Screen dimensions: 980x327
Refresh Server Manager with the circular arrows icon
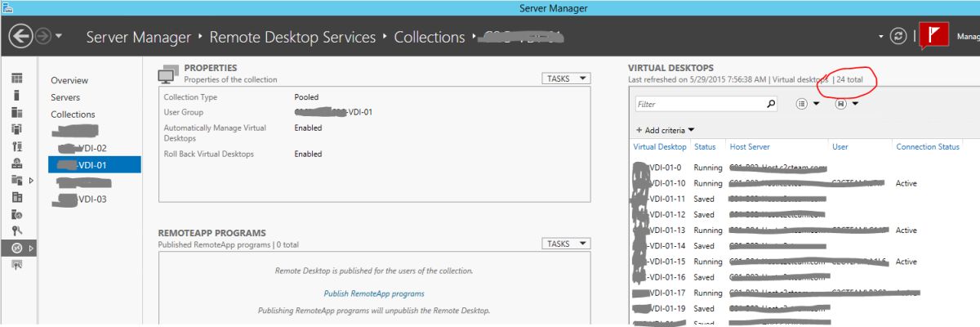click(898, 37)
